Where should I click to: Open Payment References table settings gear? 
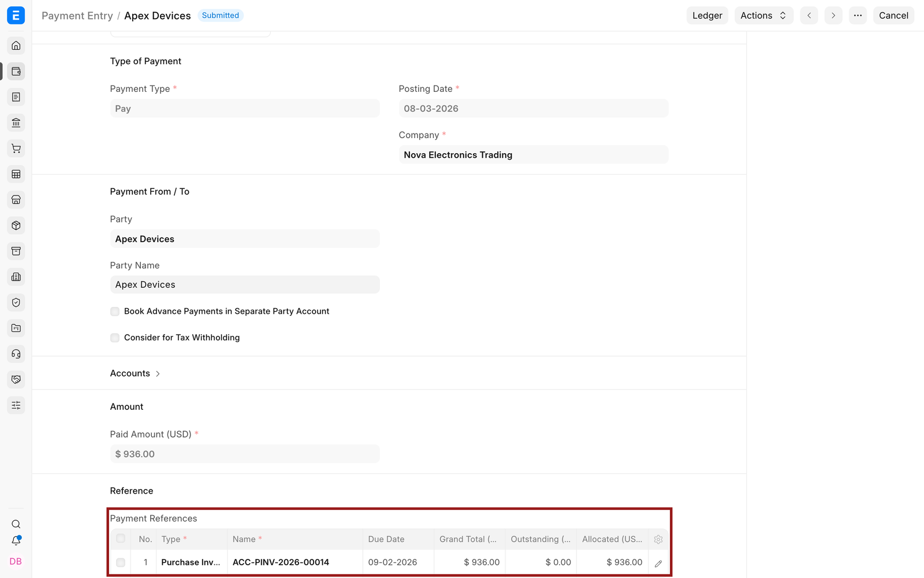tap(658, 539)
